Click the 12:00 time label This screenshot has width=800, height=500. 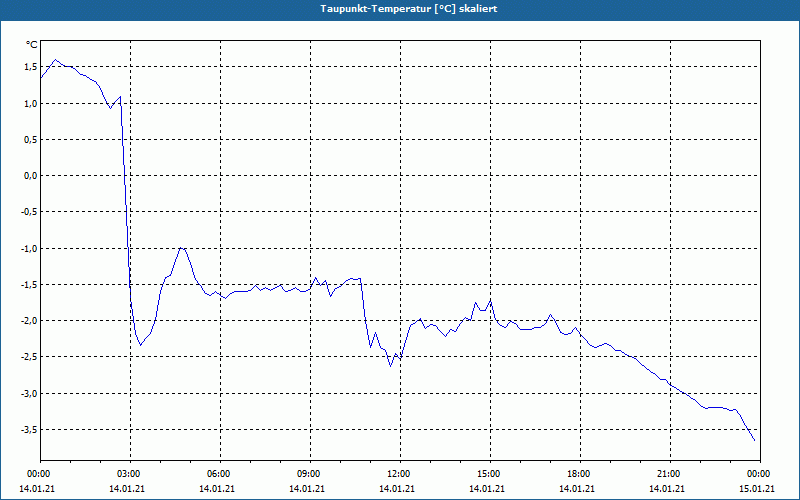pos(400,474)
